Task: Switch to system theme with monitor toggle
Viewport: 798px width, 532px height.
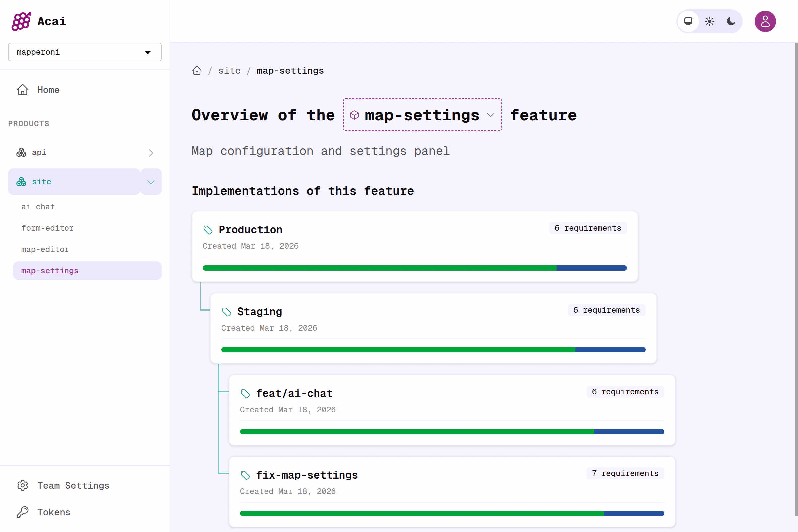Action: (x=688, y=21)
